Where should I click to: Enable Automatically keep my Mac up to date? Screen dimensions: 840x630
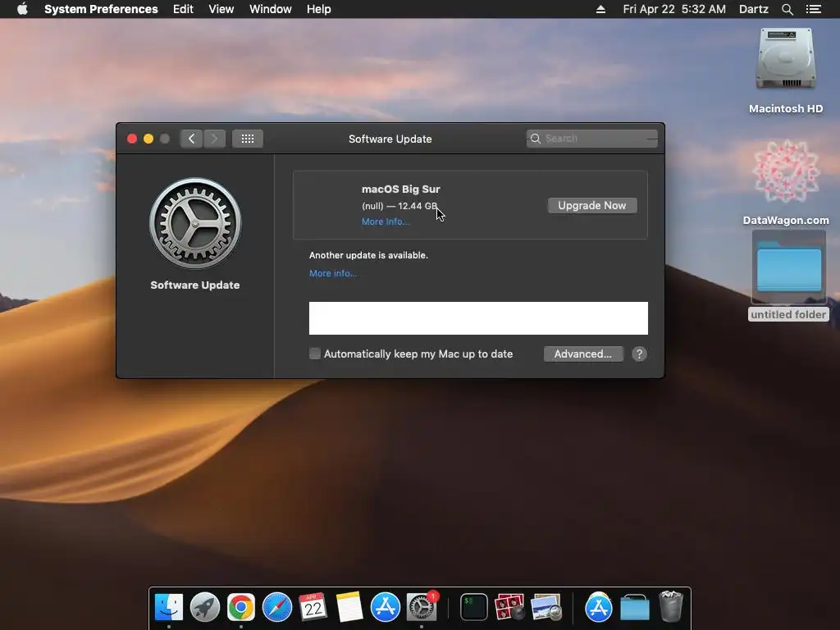click(x=315, y=354)
